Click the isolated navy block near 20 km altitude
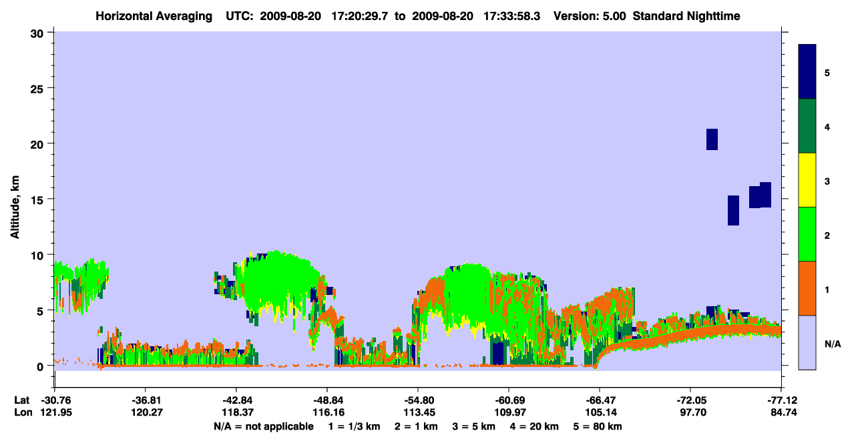The width and height of the screenshot is (868, 445). click(x=712, y=139)
